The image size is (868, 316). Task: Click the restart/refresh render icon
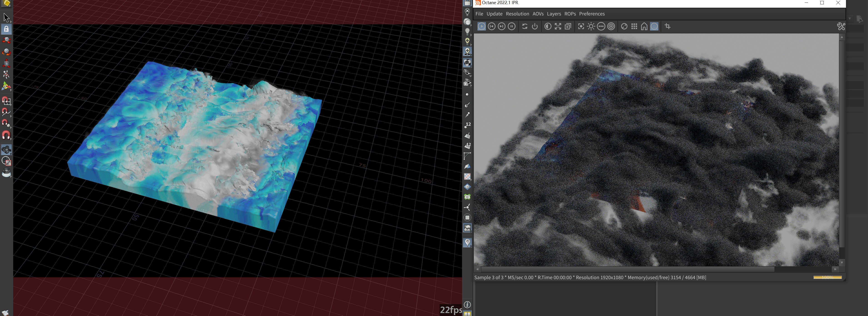[x=525, y=26]
